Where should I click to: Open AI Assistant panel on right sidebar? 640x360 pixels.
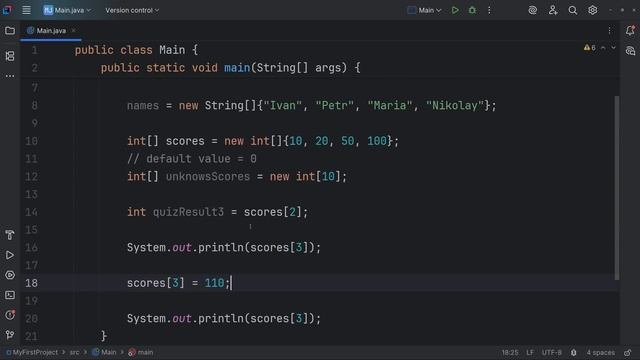click(630, 51)
